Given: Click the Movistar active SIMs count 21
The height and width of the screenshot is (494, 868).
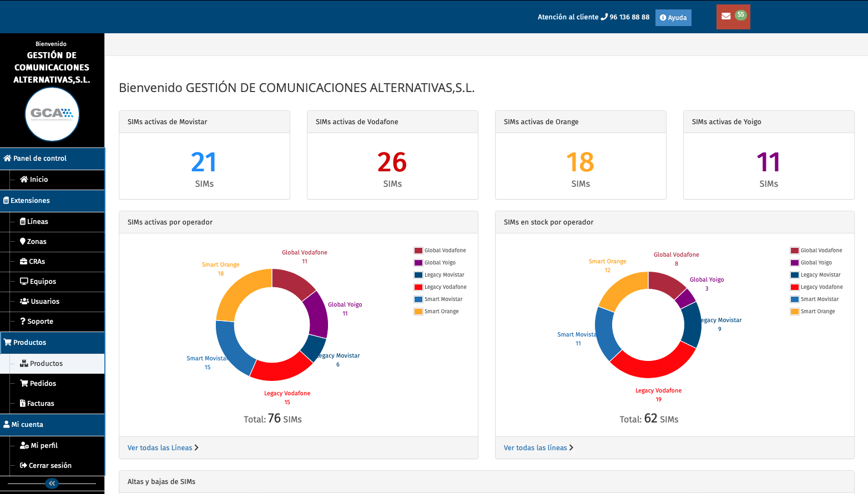Looking at the screenshot, I should pos(204,162).
